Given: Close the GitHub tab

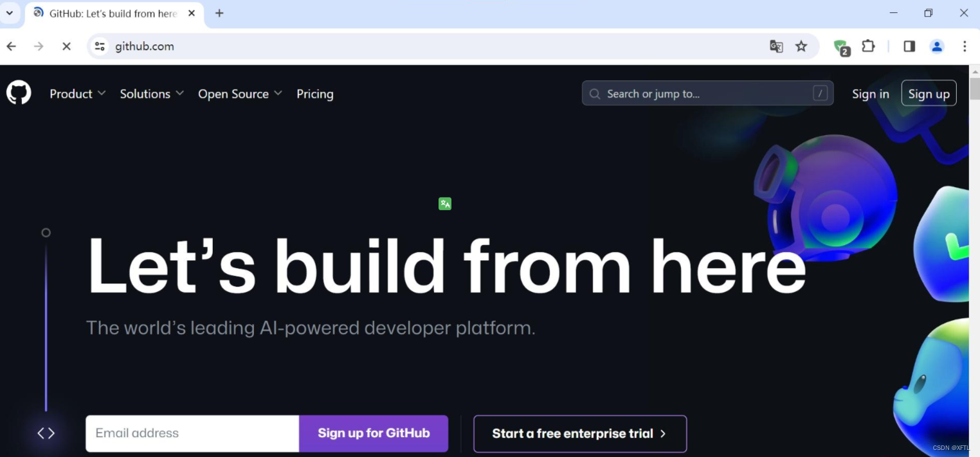Looking at the screenshot, I should 192,13.
